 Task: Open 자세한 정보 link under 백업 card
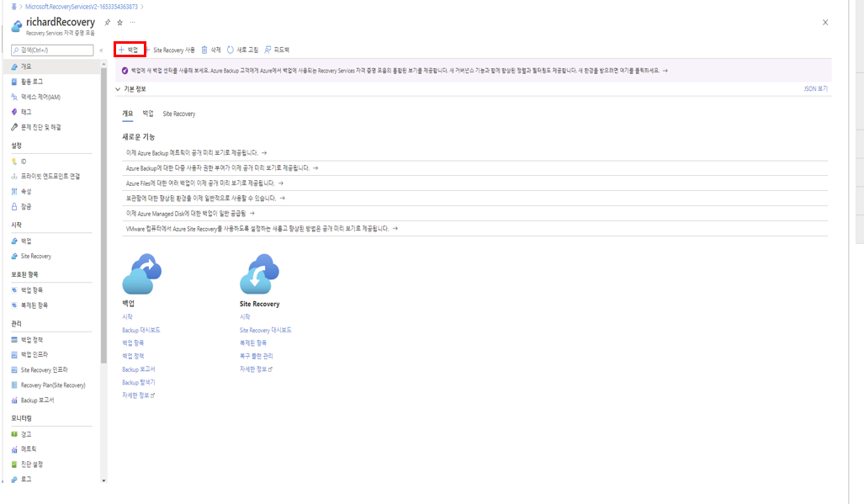pyautogui.click(x=138, y=395)
